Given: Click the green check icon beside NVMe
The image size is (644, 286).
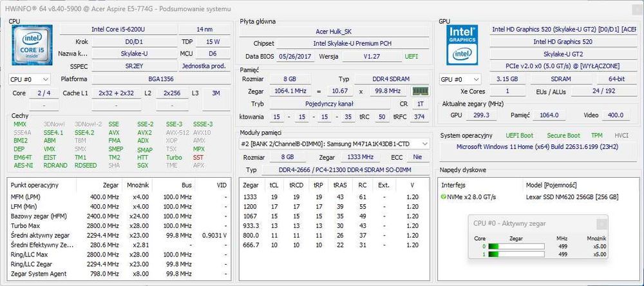Looking at the screenshot, I should pos(443,197).
